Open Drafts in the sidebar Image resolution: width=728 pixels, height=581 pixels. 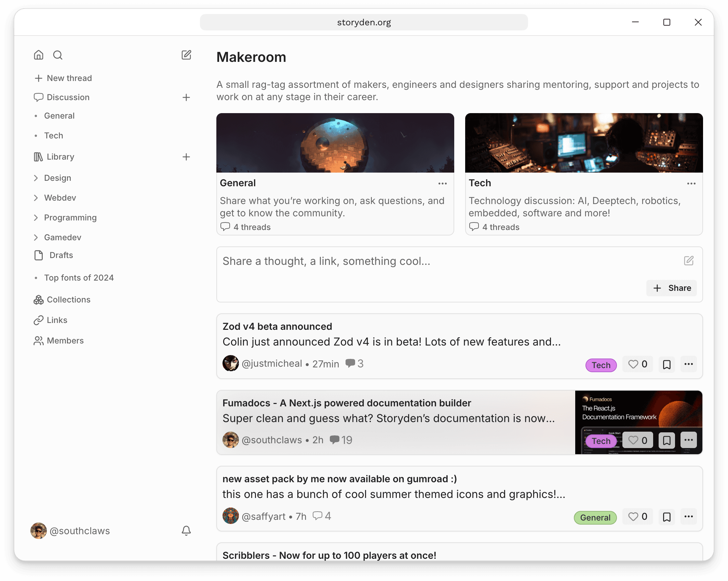pyautogui.click(x=54, y=255)
